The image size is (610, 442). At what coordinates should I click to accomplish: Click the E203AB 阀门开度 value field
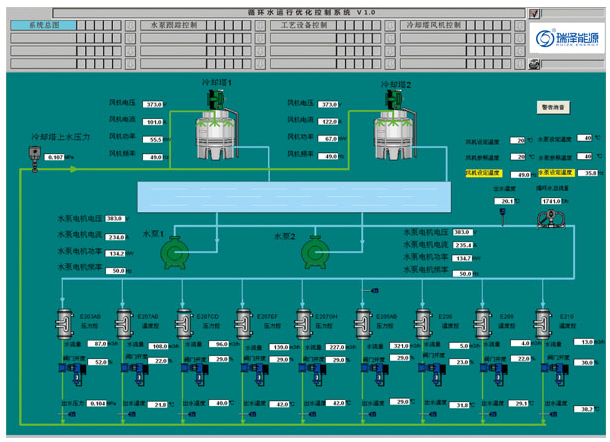coord(98,364)
